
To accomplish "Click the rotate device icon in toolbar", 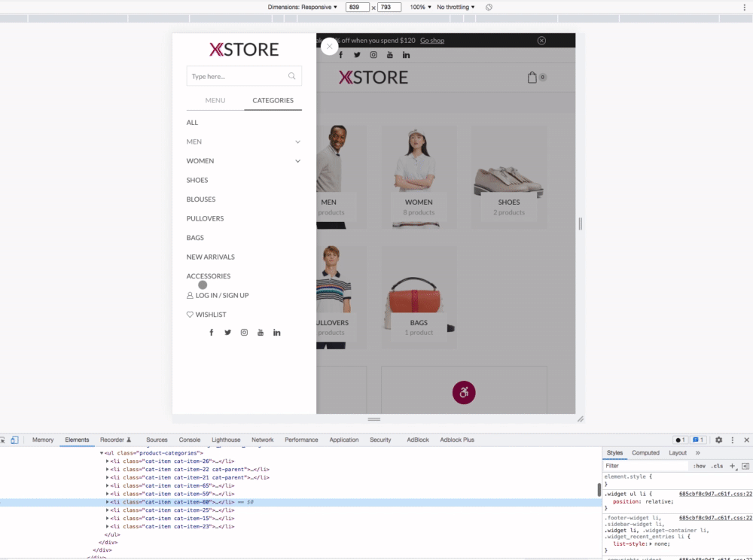I will tap(489, 8).
